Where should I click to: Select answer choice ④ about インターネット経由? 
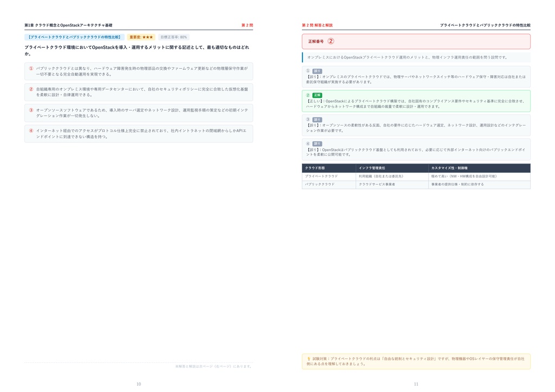[x=138, y=134]
